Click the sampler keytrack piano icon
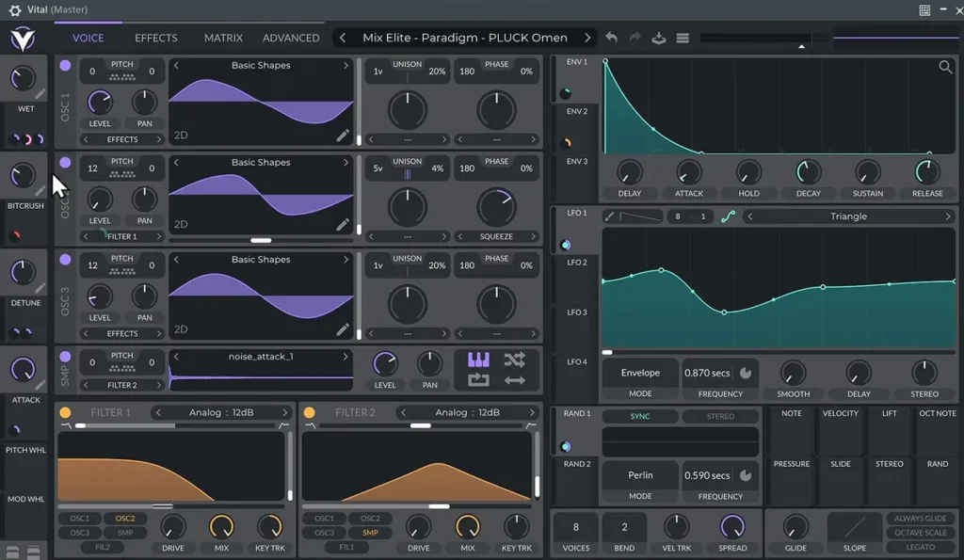964x560 pixels. click(x=478, y=359)
